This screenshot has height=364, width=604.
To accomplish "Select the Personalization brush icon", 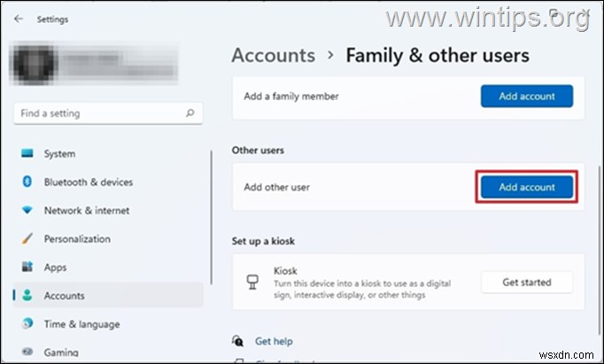I will [x=26, y=239].
